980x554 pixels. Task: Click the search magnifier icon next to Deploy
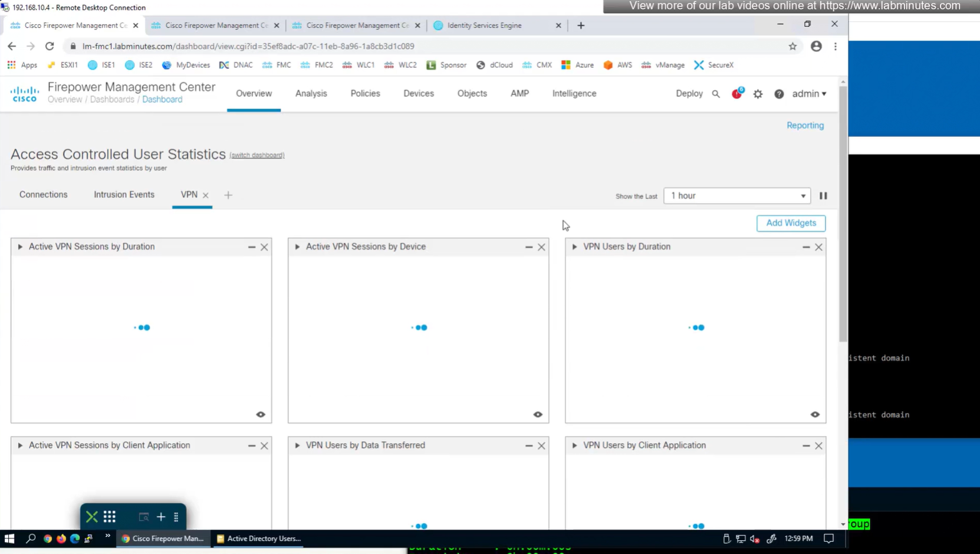click(x=716, y=94)
